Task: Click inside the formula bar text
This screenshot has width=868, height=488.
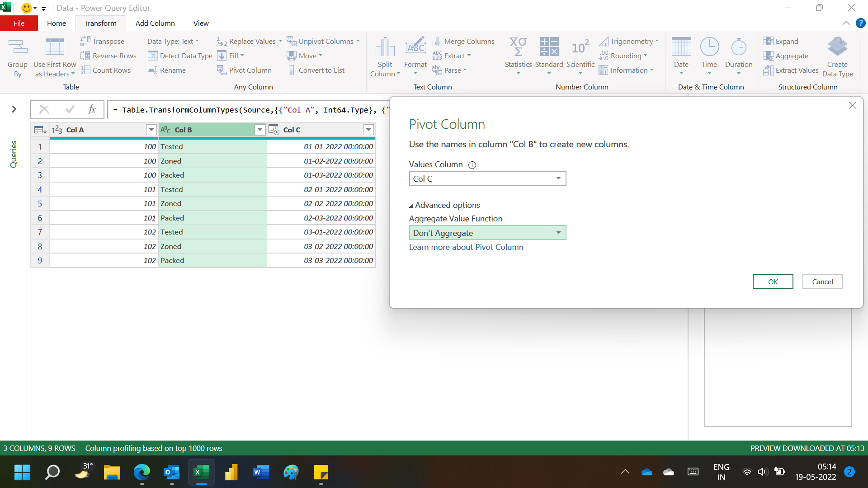Action: tap(250, 110)
